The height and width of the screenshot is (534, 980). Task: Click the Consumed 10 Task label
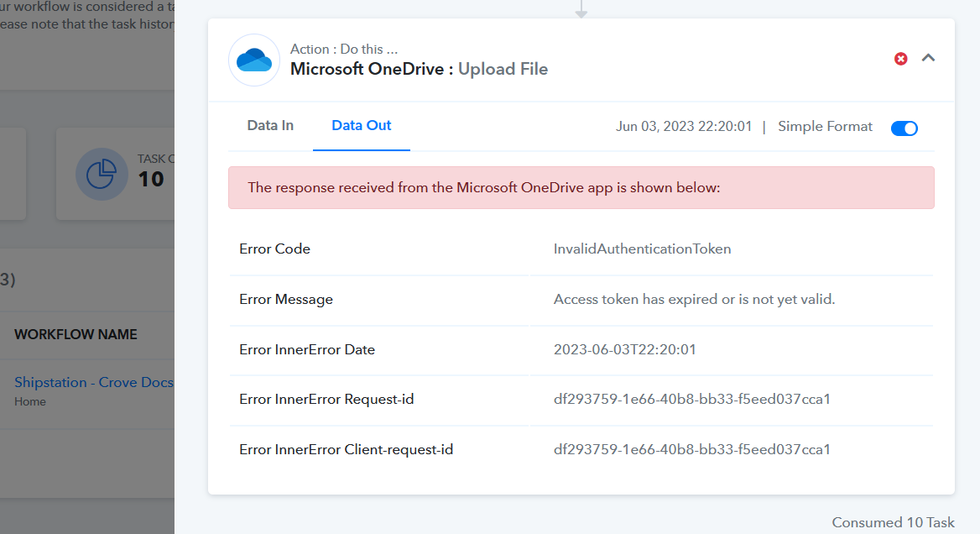click(893, 523)
